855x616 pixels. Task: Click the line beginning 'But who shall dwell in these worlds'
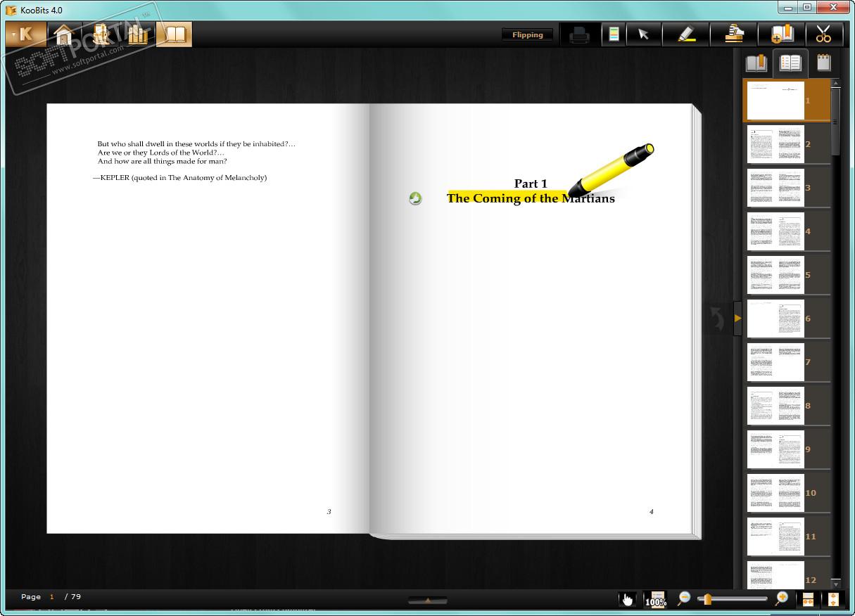coord(196,144)
